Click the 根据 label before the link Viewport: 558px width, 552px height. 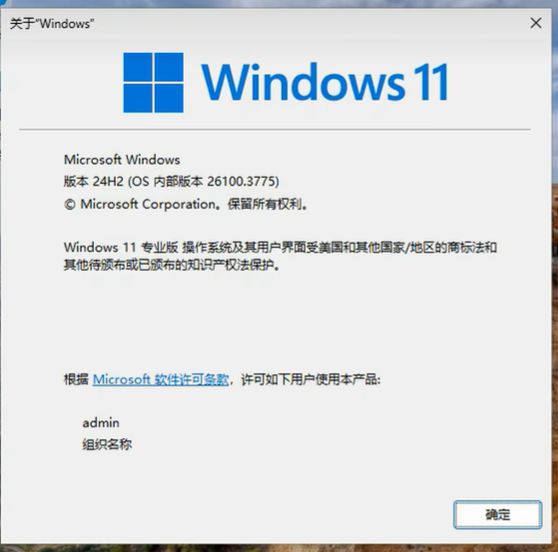(x=76, y=379)
